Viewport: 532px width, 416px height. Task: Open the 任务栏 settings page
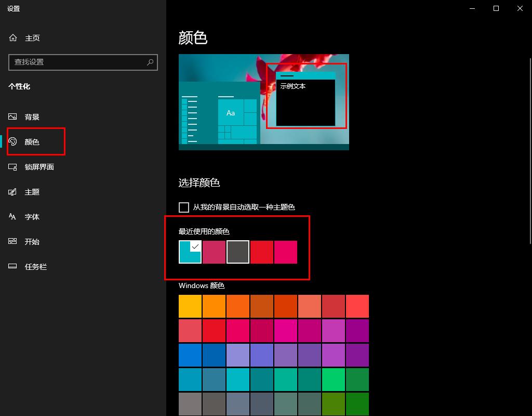35,267
